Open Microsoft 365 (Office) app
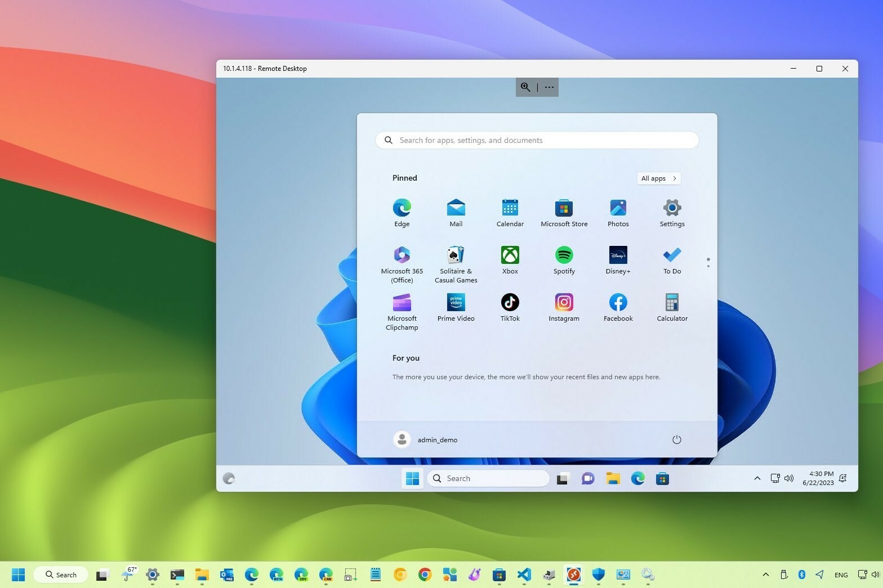883x588 pixels. pyautogui.click(x=402, y=264)
